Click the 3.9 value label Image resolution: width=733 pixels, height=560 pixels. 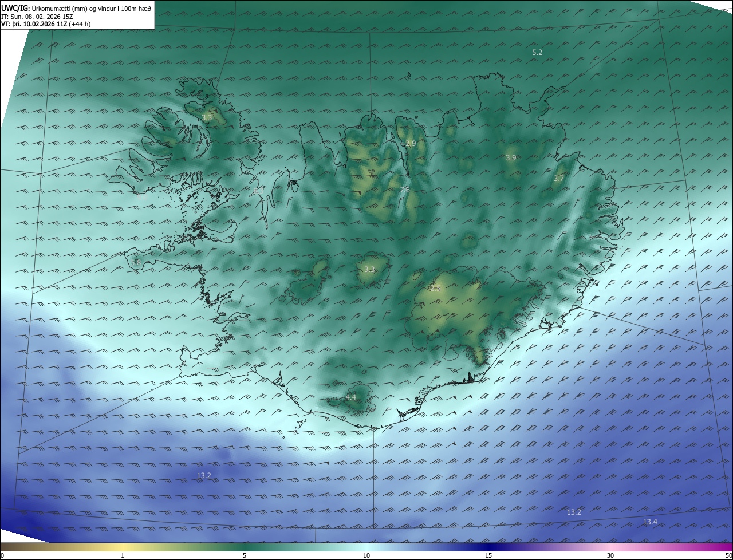[x=511, y=157]
